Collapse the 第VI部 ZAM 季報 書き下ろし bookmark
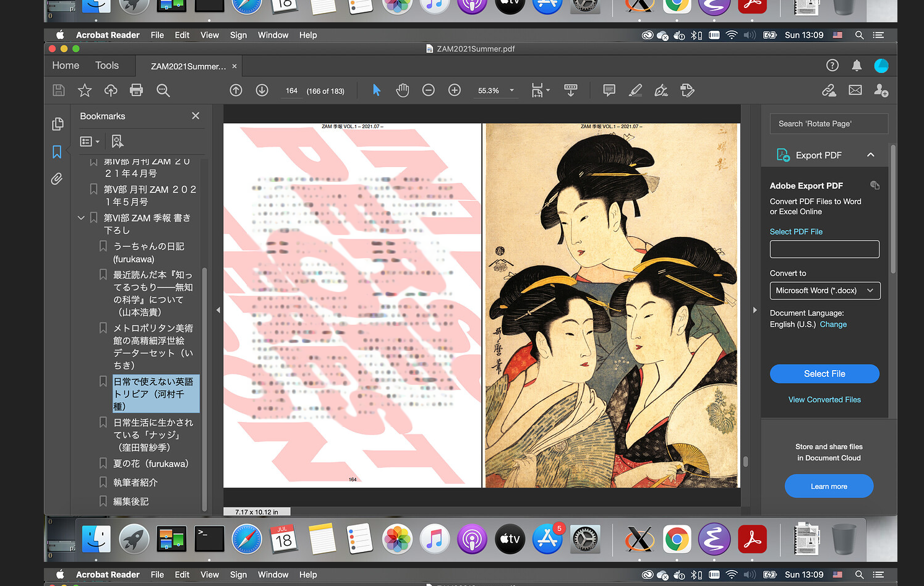The width and height of the screenshot is (924, 586). [81, 218]
